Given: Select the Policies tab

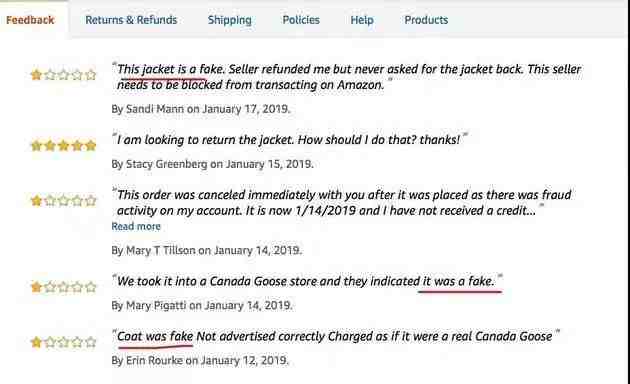Looking at the screenshot, I should [301, 20].
